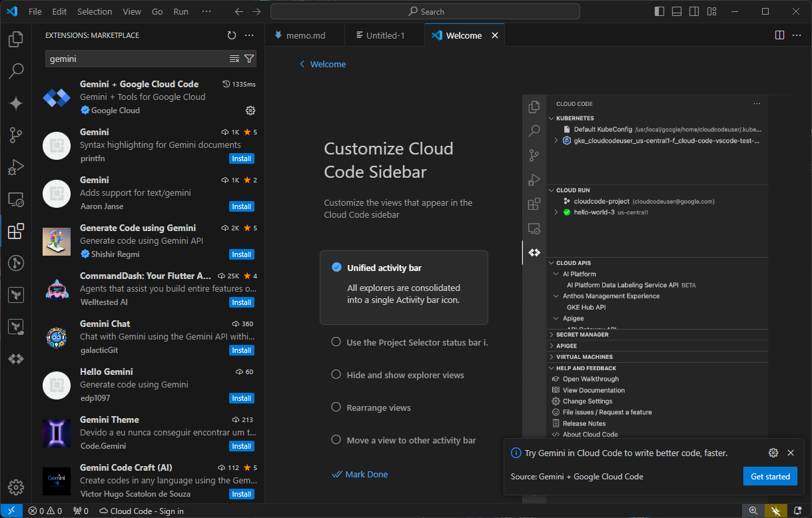Screen dimensions: 812x518
Task: Choose the Hide and show explorer views option
Action: (336, 375)
